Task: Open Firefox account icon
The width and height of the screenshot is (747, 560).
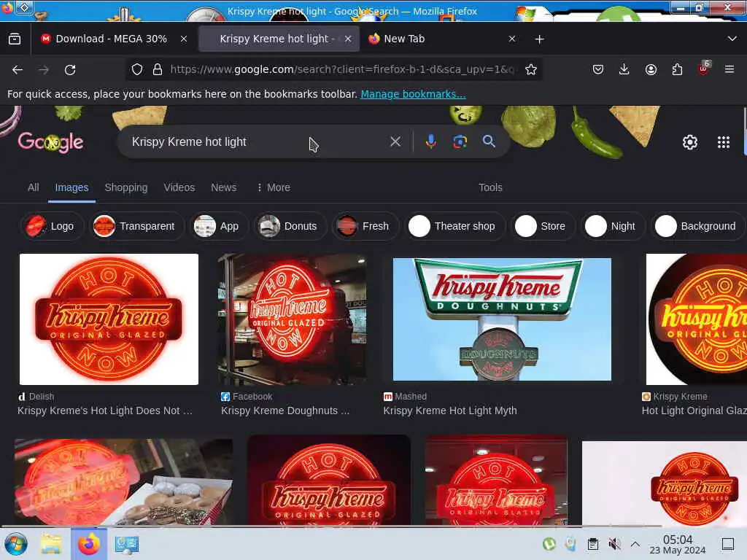Action: point(651,69)
